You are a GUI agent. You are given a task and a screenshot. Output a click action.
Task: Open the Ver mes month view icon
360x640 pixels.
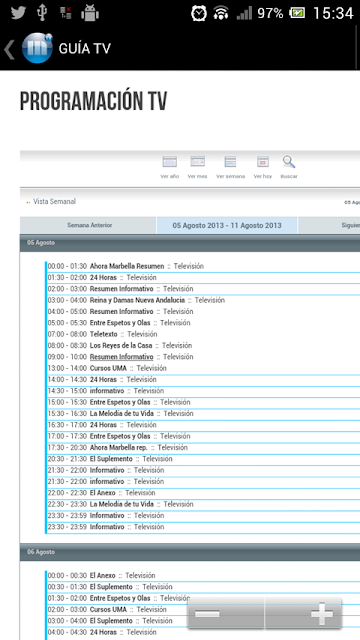198,162
